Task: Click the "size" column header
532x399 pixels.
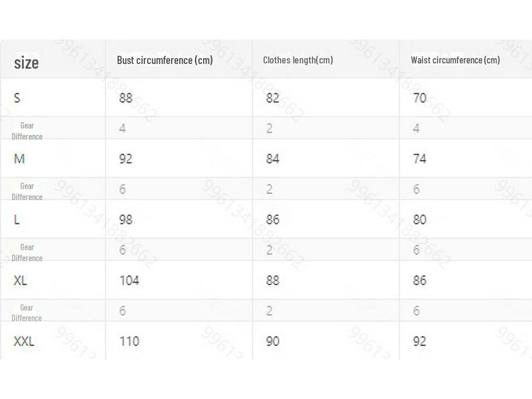Action: (x=27, y=63)
